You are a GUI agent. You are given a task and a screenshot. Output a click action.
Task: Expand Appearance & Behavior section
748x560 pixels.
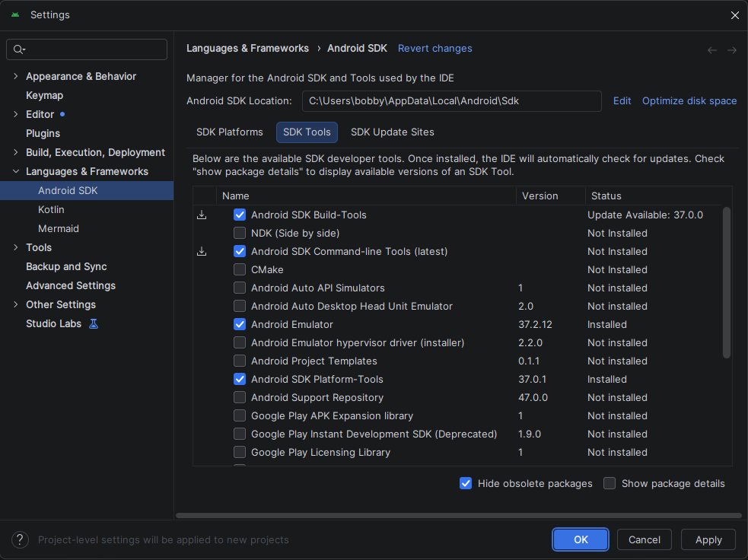[x=16, y=76]
